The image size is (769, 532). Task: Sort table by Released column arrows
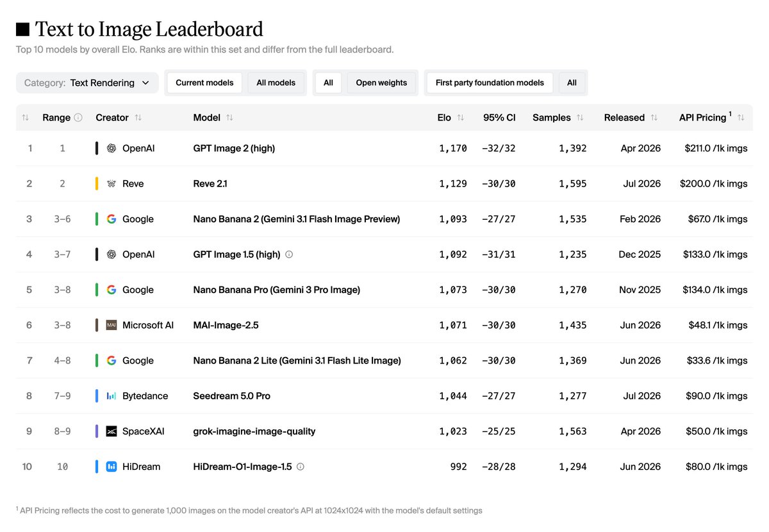(654, 118)
